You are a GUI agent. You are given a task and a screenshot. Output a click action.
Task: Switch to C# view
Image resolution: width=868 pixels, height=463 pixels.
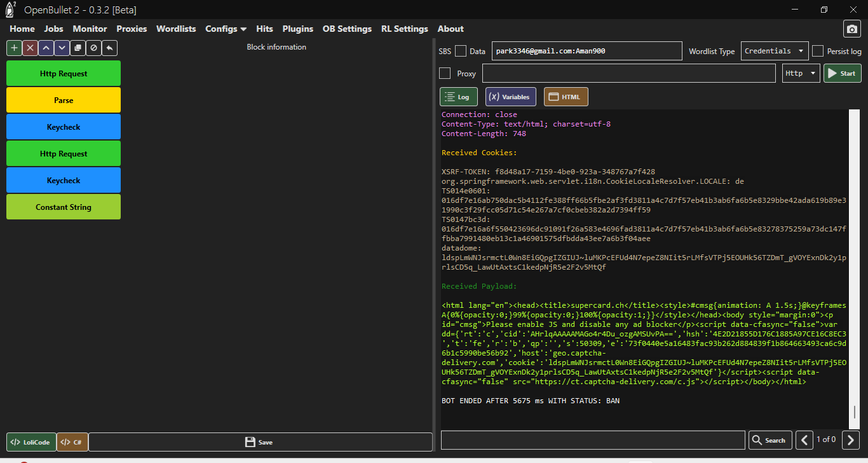click(72, 442)
